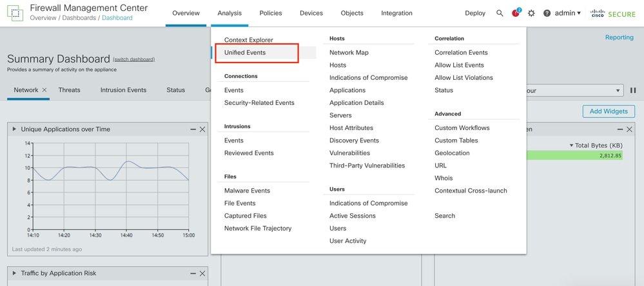Expand Unique Applications over Time triangle
Viewport: 644px width, 286px height.
click(x=14, y=129)
